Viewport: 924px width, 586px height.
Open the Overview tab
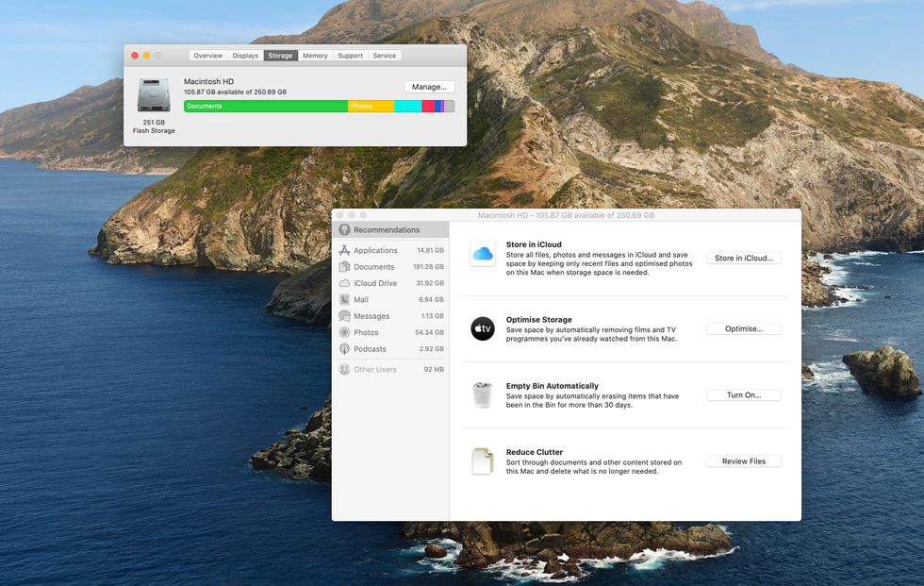(x=207, y=55)
